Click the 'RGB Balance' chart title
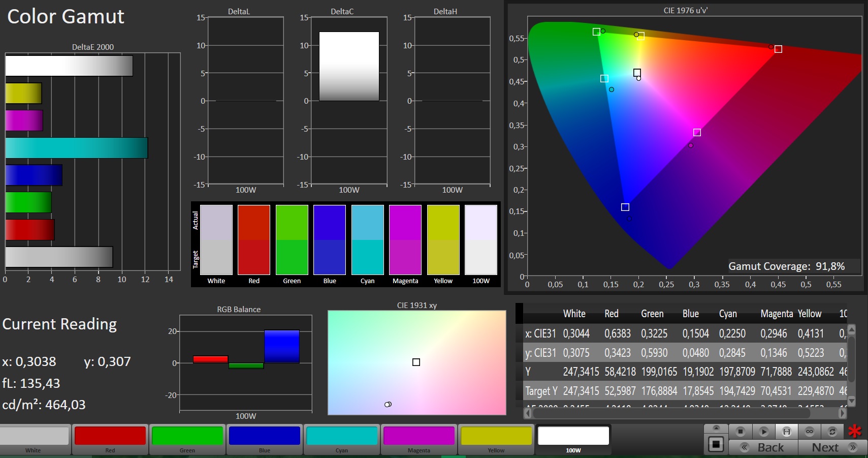868x458 pixels. 239,309
